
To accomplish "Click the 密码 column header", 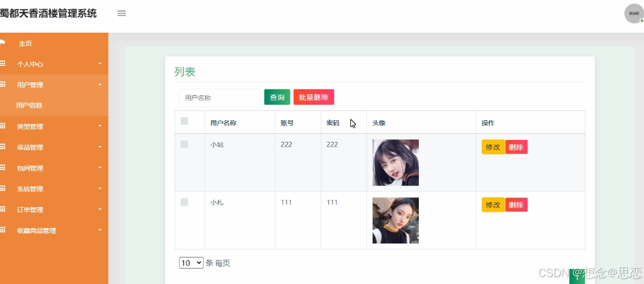I will coord(333,123).
